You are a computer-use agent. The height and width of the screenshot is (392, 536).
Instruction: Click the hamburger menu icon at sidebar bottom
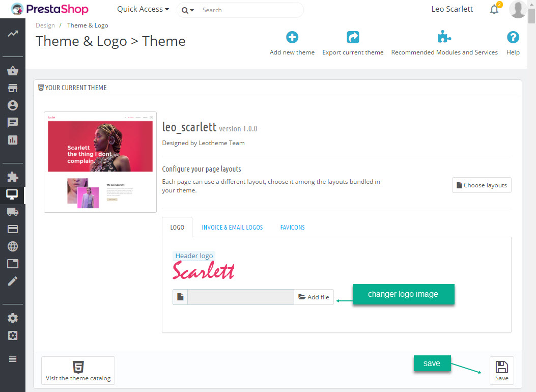coord(13,359)
